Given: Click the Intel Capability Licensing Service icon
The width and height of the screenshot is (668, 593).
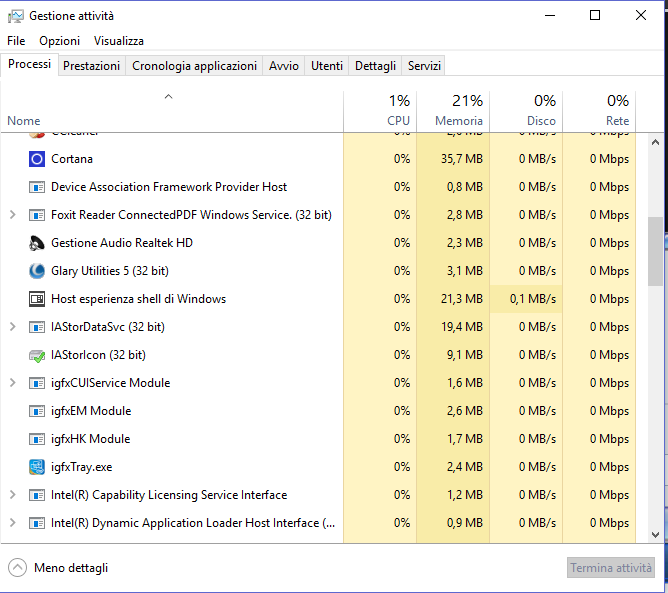Looking at the screenshot, I should [37, 495].
